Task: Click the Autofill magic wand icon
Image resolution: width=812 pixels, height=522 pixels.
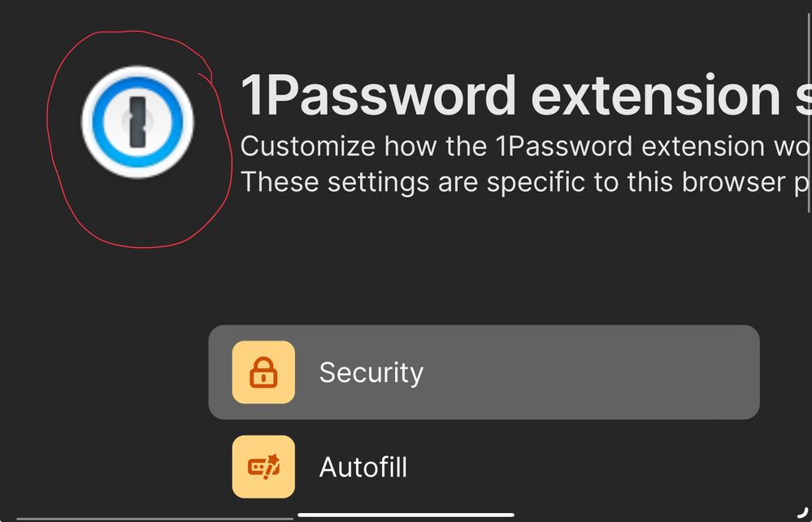Action: (263, 467)
